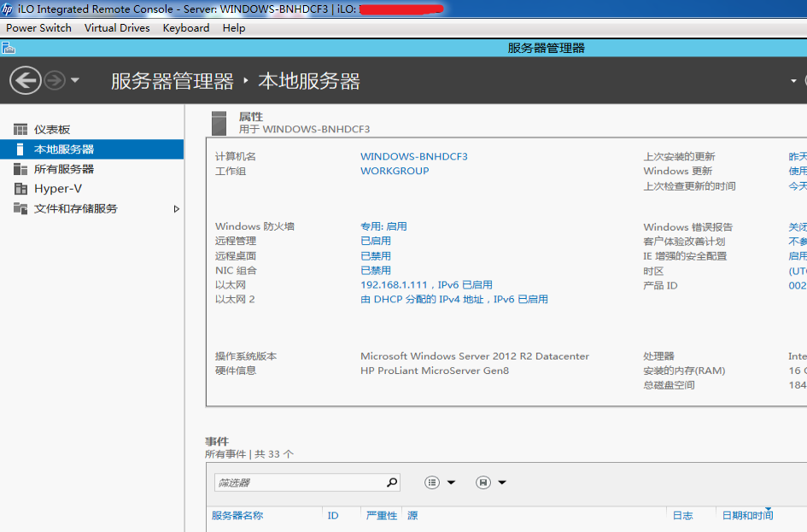Open the Virtual Drives menu
Viewport: 807px width, 532px height.
117,28
